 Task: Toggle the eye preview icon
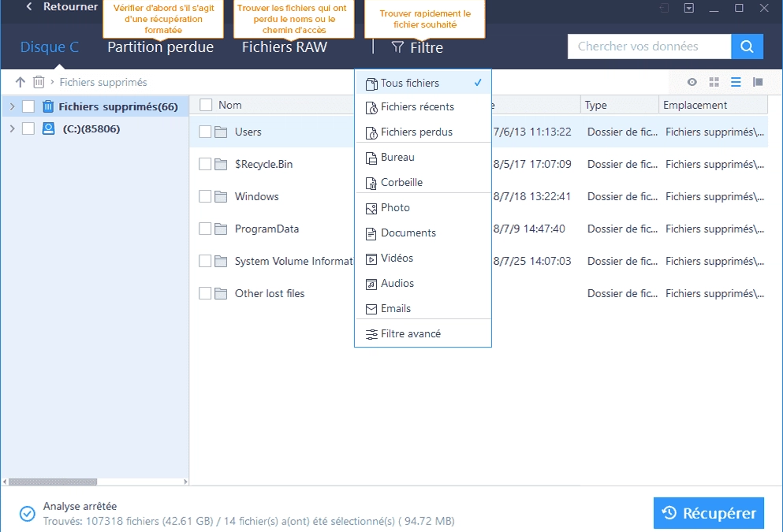click(692, 82)
